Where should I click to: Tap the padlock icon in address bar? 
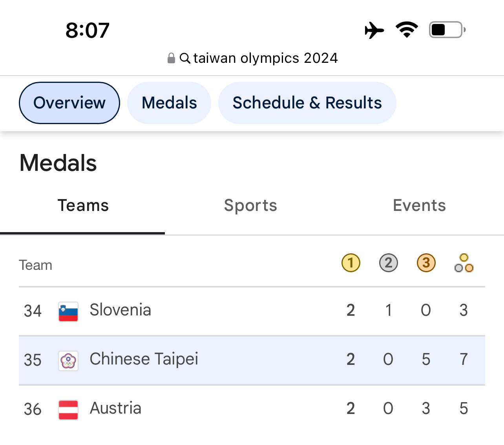(x=171, y=58)
